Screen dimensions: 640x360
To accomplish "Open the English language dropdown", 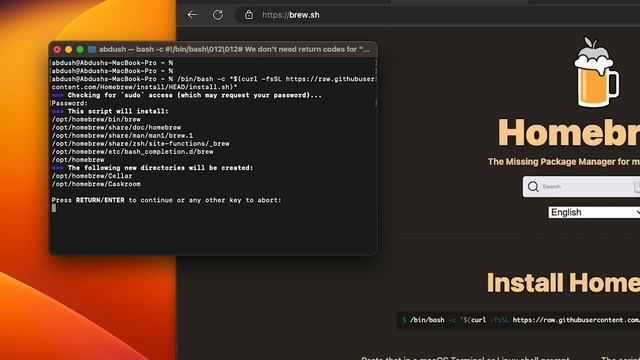I will click(x=594, y=212).
